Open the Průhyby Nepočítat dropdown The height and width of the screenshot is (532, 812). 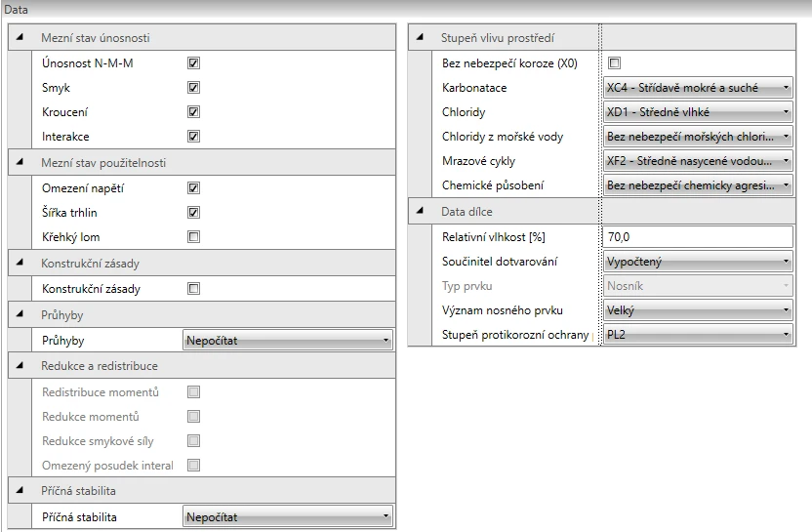tap(287, 341)
